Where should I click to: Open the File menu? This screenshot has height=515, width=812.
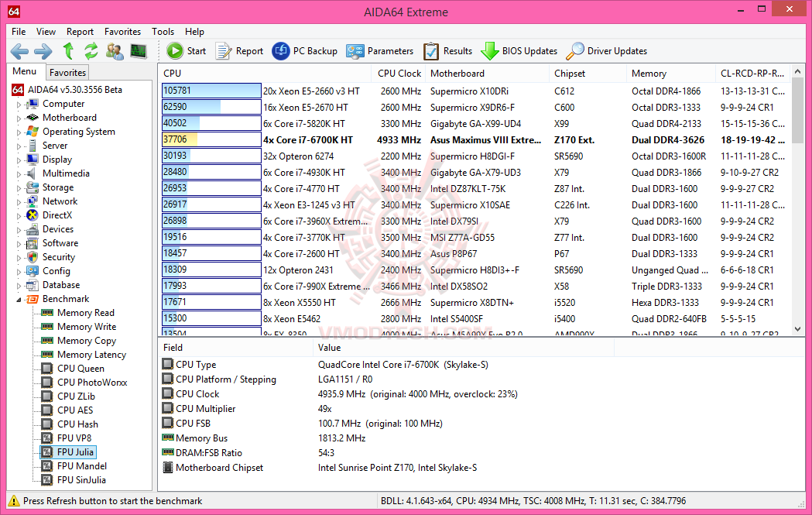click(19, 32)
